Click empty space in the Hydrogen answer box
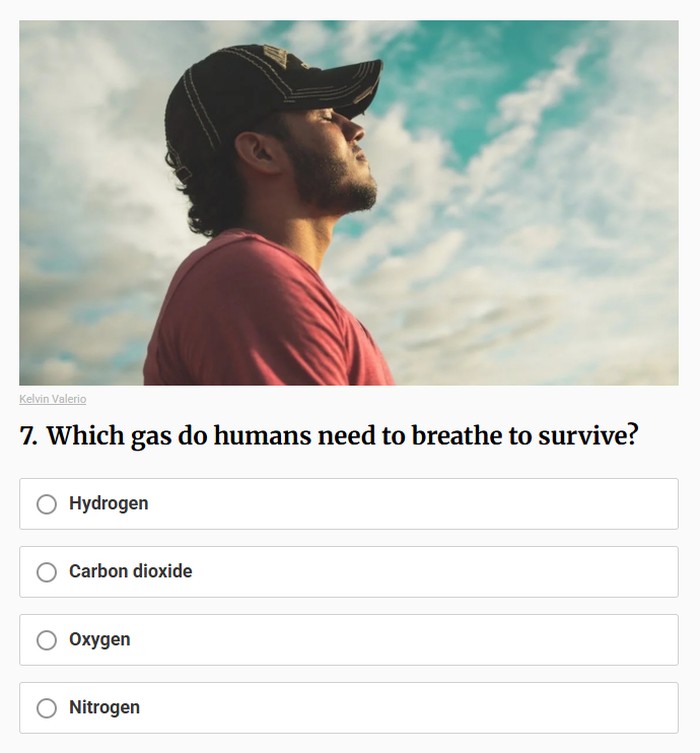Viewport: 700px width, 753px height. point(450,504)
